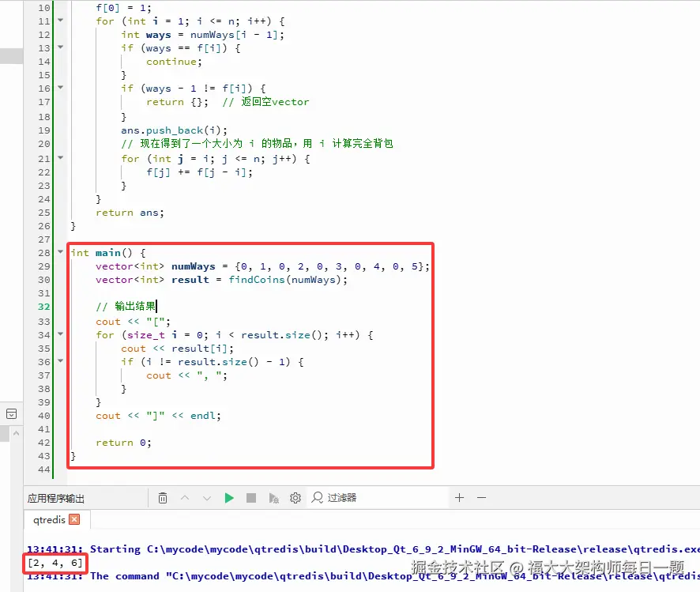Viewport: 700px width, 592px height.
Task: Click 'int main()' function signature
Action: [x=102, y=253]
